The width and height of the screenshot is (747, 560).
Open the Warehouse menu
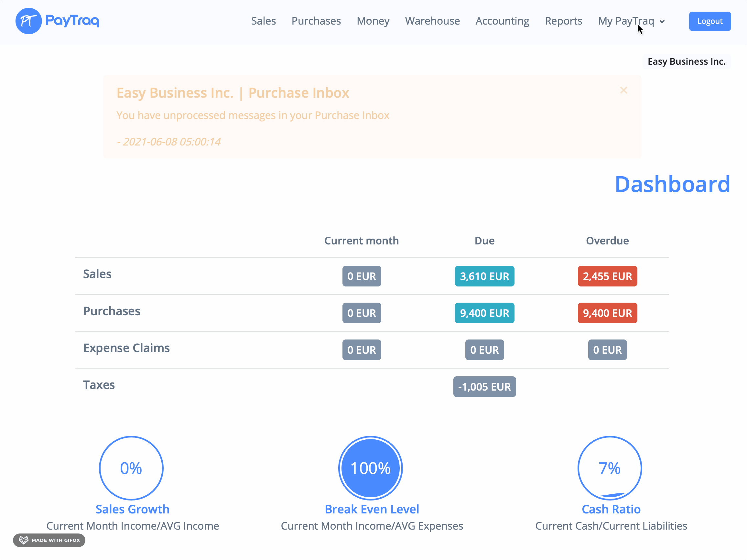pos(432,21)
